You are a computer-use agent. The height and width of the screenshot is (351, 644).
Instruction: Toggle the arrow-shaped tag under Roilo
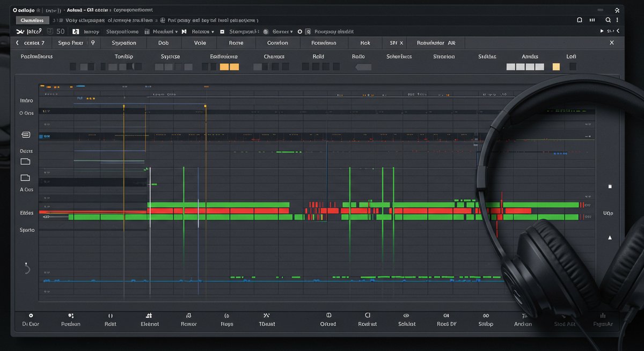coord(363,67)
